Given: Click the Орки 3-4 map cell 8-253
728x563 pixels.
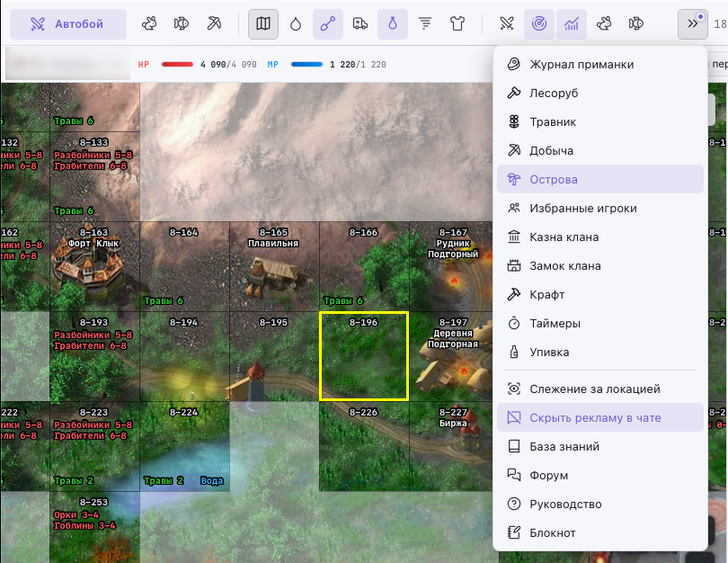Looking at the screenshot, I should (x=94, y=527).
